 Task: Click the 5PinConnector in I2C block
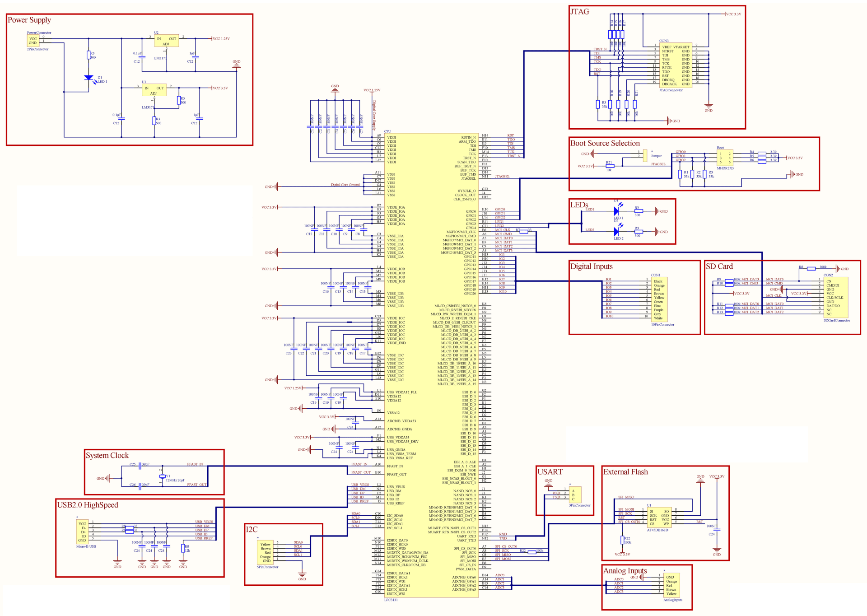coord(266,552)
